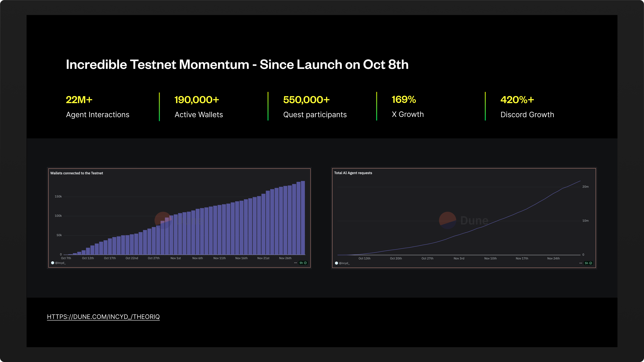The image size is (644, 362).
Task: Open the three-dot menu on the Wallets chart
Action: tap(295, 263)
